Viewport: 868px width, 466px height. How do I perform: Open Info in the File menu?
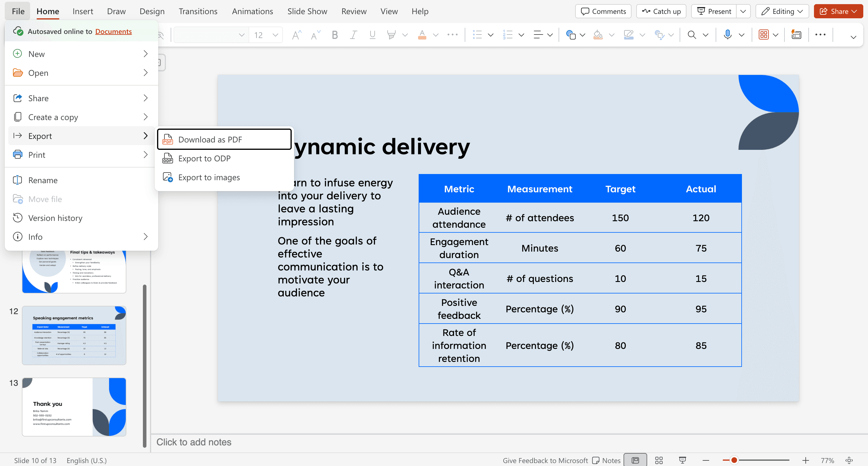(81, 237)
